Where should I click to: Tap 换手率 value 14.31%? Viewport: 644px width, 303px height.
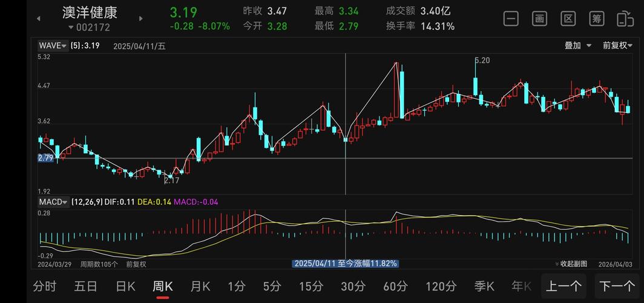click(438, 26)
